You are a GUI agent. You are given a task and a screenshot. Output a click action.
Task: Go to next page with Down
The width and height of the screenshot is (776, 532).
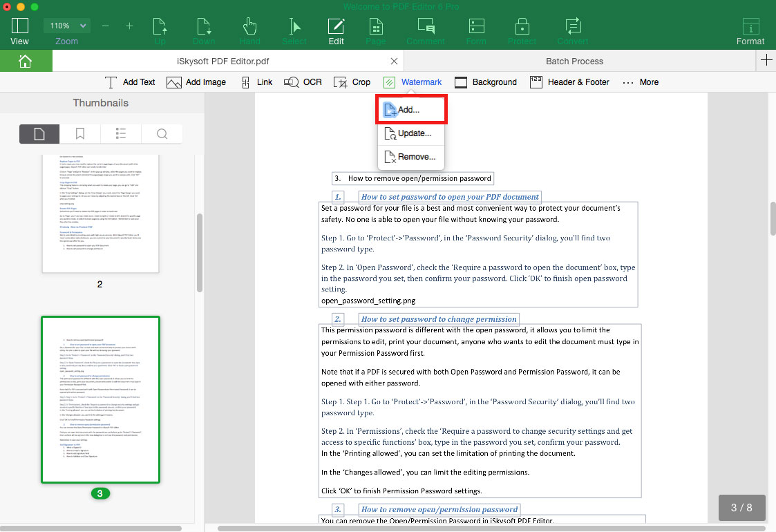(x=204, y=31)
